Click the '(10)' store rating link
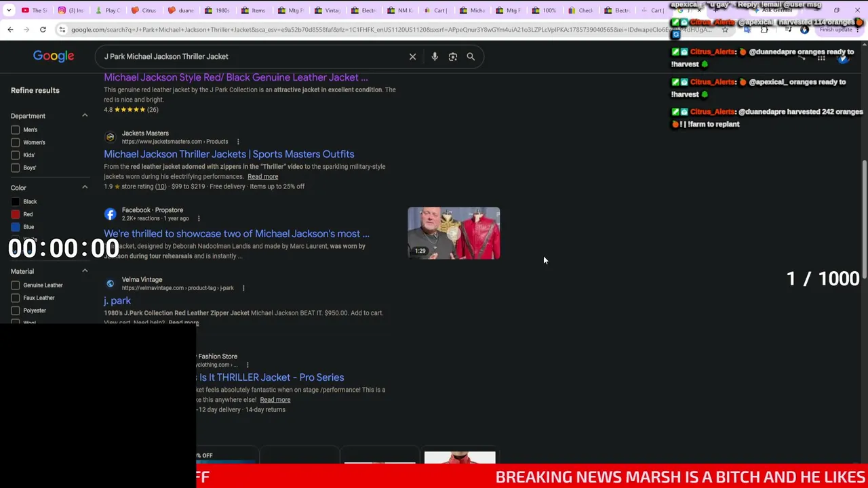The image size is (868, 488). pos(160,186)
